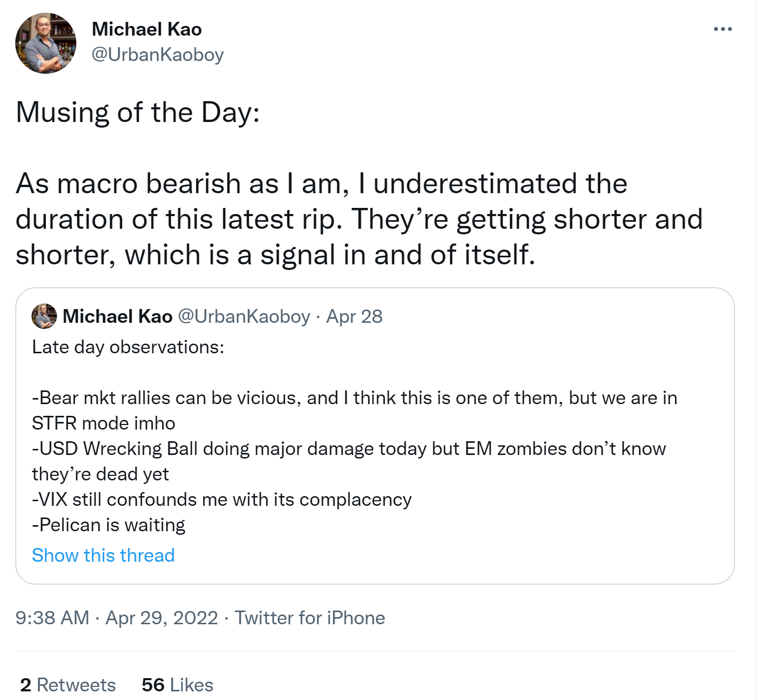Click the 'Musing of the Day:' text line
769x700 pixels.
[x=138, y=112]
